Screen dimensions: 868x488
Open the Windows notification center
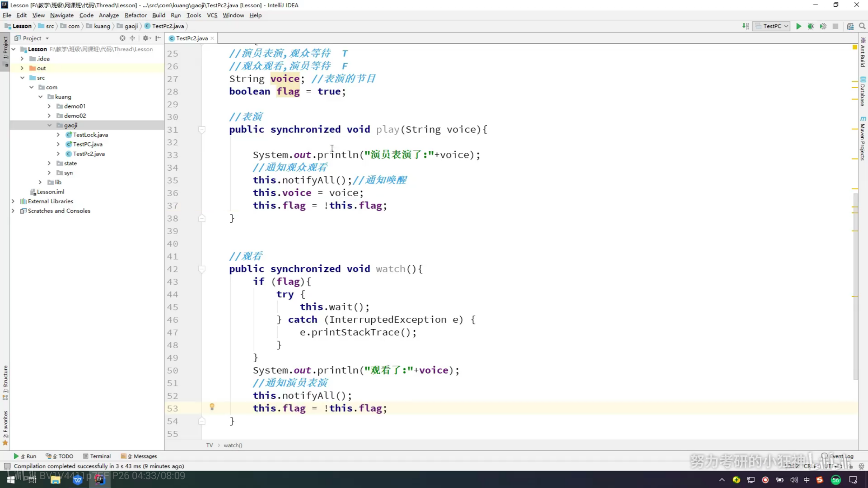pos(853,480)
